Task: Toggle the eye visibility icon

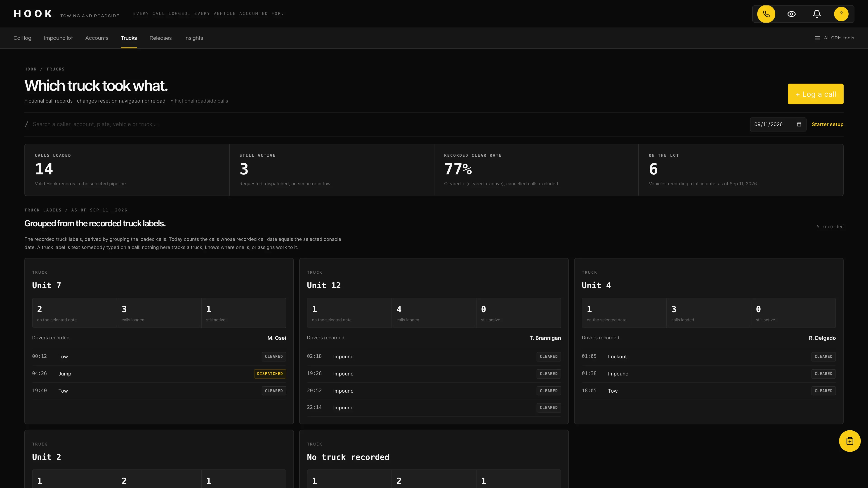Action: [791, 14]
